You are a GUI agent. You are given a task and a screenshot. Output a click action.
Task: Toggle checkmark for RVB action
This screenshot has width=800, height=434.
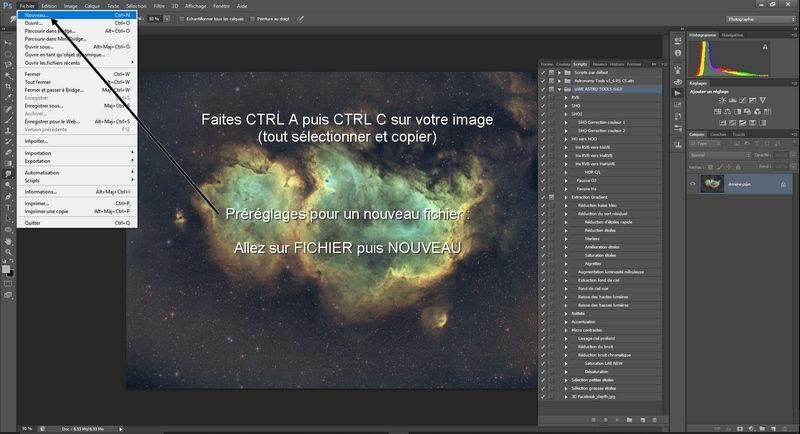543,97
